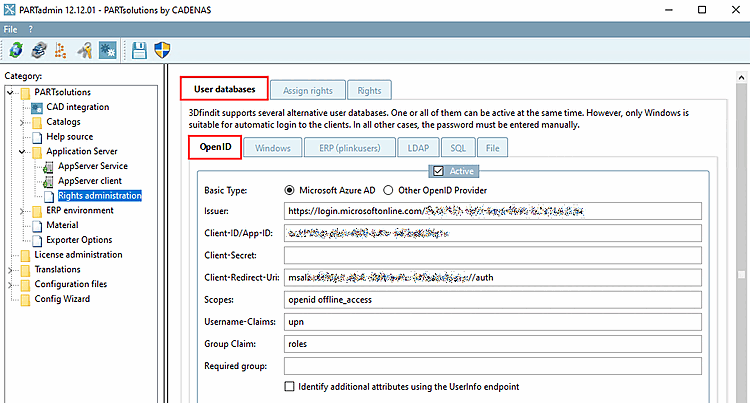Image resolution: width=750 pixels, height=403 pixels.
Task: Switch to the Assign rights tab
Action: tap(308, 90)
